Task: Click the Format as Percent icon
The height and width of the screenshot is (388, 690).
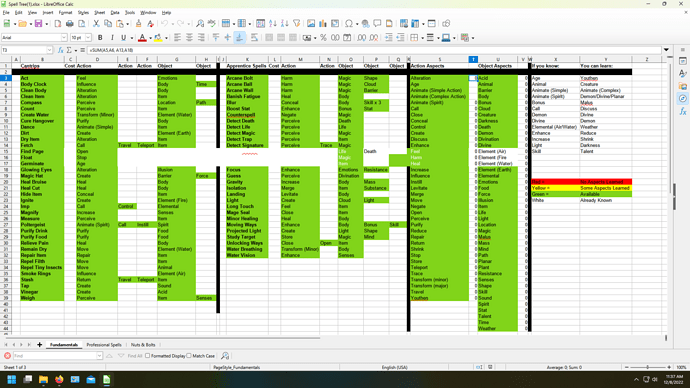Action: tap(323, 38)
